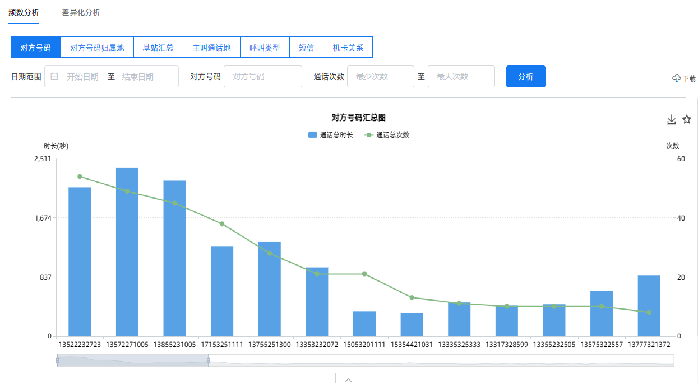Click the left handle of zoom slider

click(57, 360)
